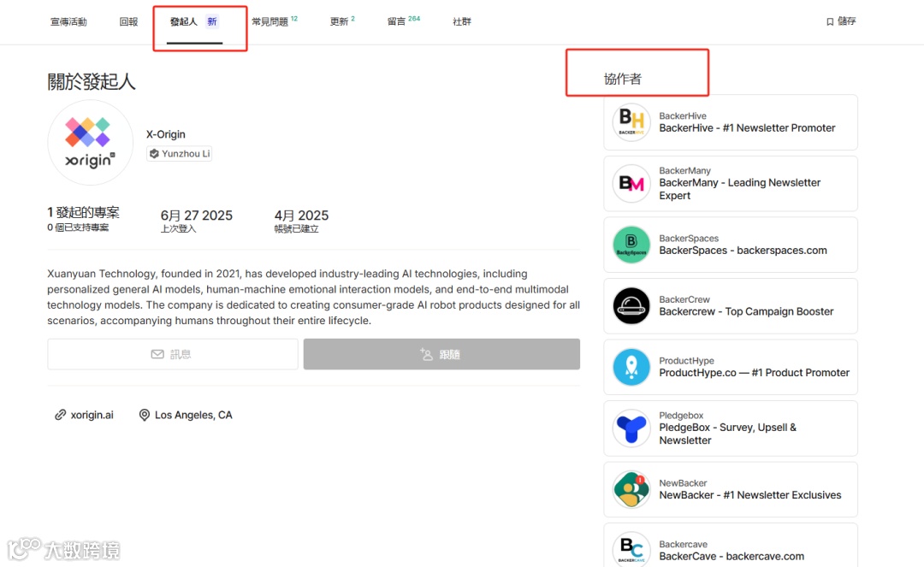Click the 4月 2025 account created date
This screenshot has width=924, height=567.
301,216
